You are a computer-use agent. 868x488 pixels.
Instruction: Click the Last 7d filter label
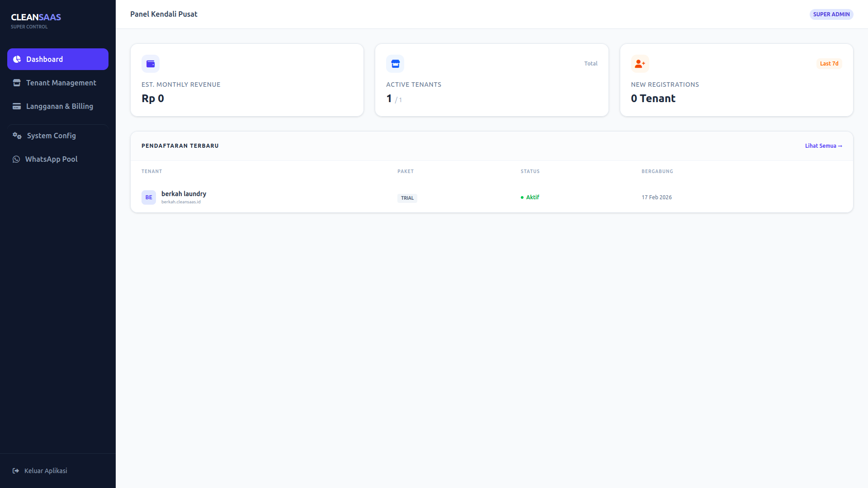click(829, 63)
